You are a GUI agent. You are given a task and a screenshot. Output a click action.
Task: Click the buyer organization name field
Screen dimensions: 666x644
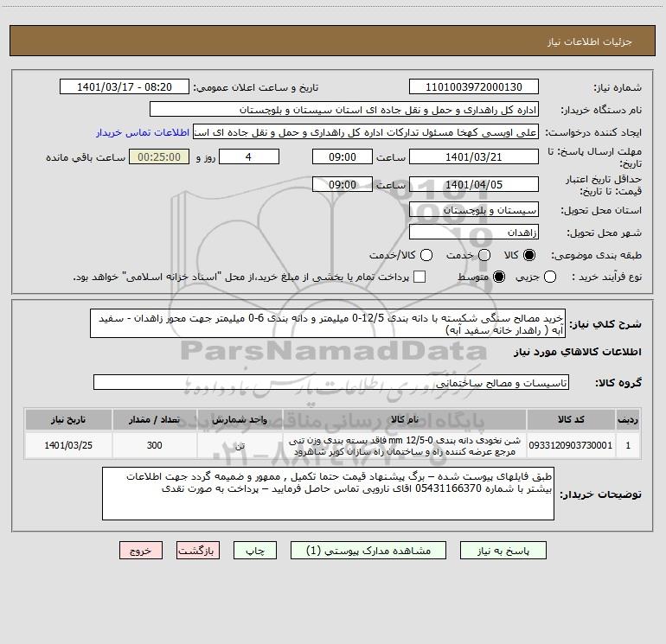344,110
